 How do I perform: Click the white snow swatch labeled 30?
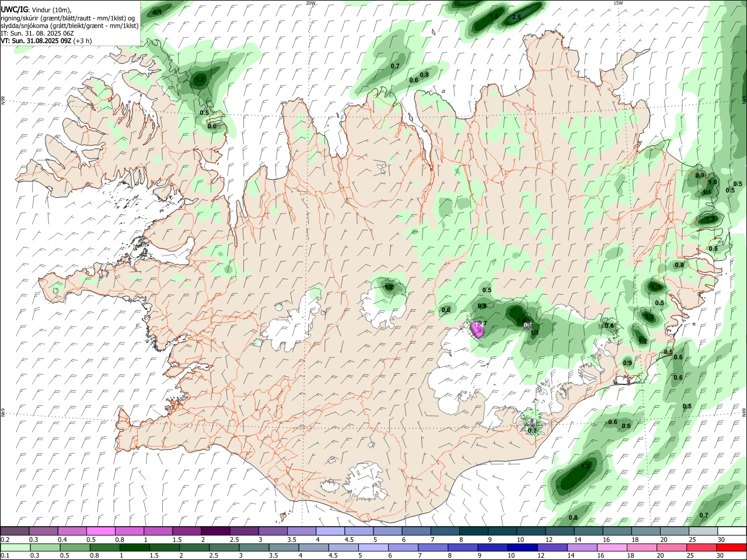732,531
